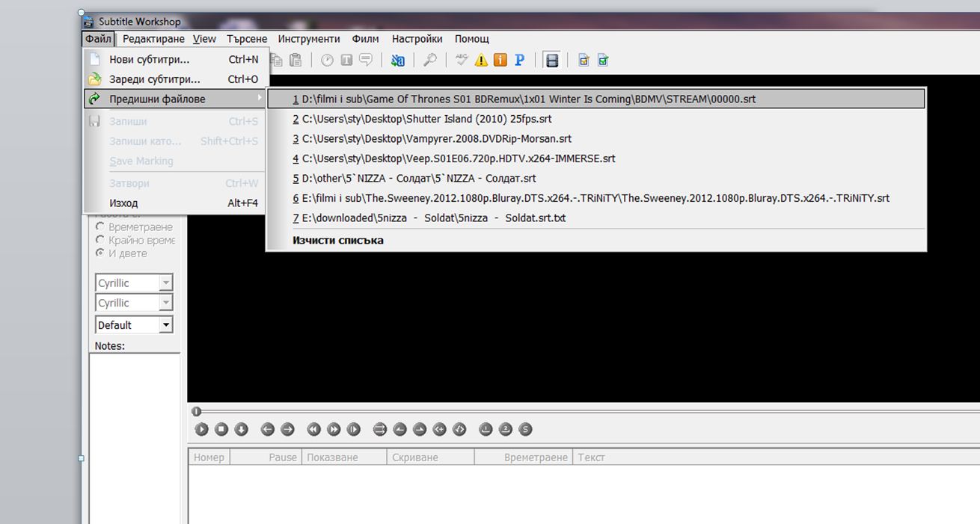Click the video seek slider handle
This screenshot has height=524, width=980.
[196, 411]
